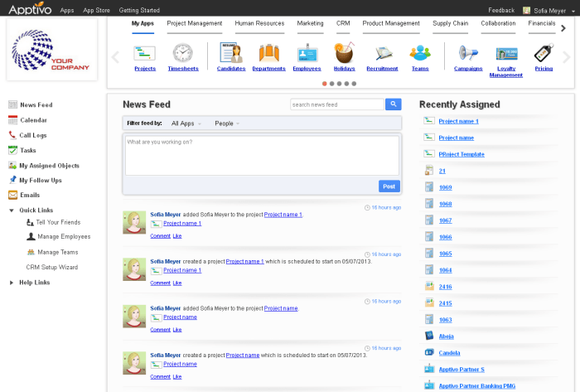
Task: Switch to the Human Resources tab
Action: point(259,23)
